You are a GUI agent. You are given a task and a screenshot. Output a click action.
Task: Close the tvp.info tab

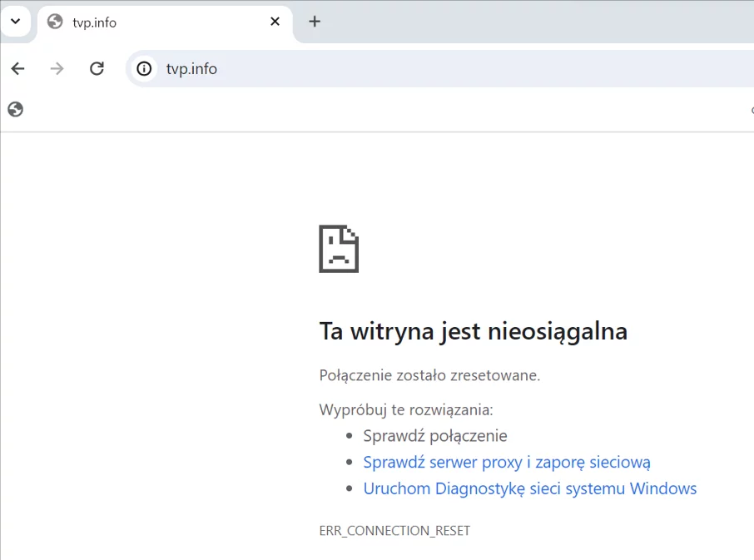click(275, 22)
